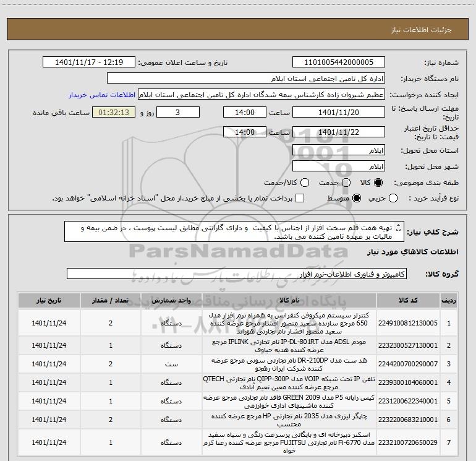
Task: Click the تعداد / مقدار column header
Action: coord(111,301)
